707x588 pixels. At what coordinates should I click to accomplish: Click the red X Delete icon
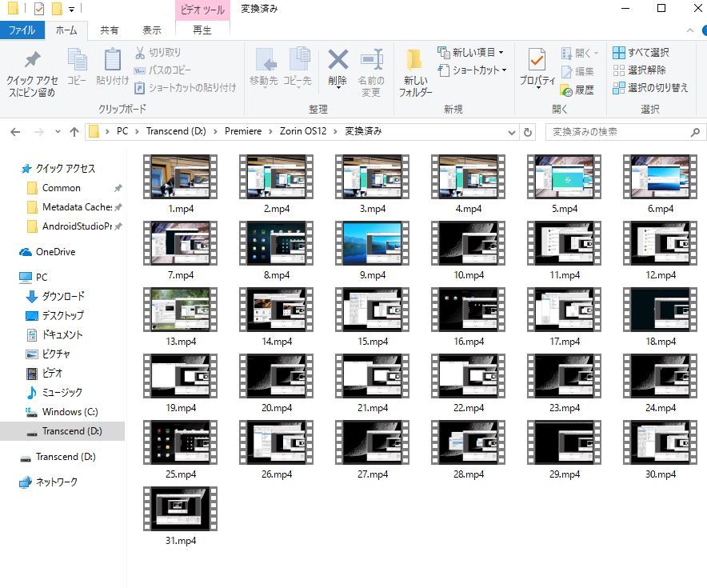tap(338, 61)
